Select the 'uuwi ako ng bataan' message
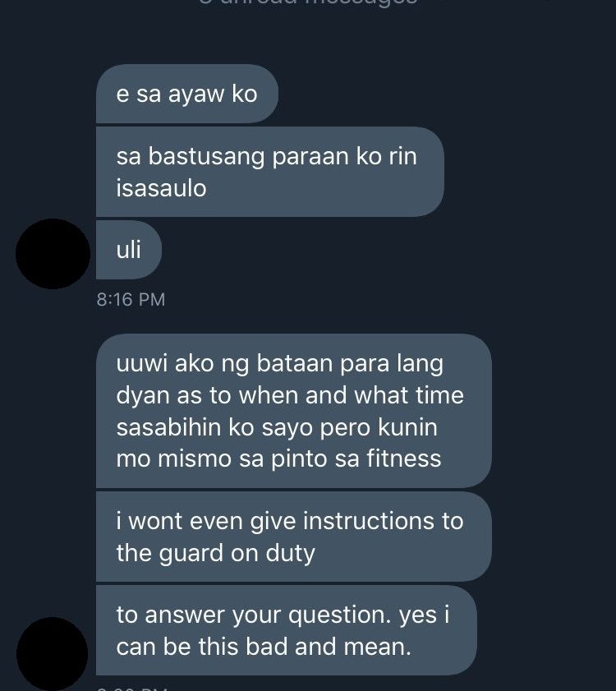The height and width of the screenshot is (691, 616). click(x=293, y=411)
